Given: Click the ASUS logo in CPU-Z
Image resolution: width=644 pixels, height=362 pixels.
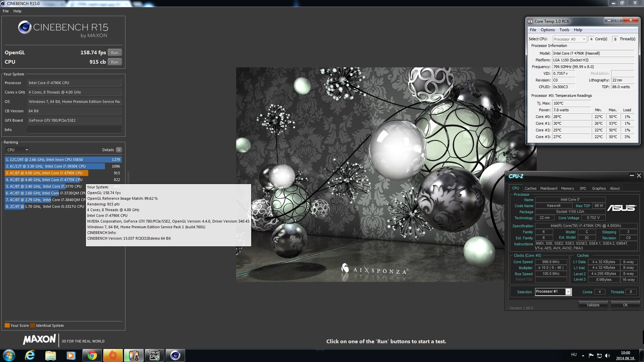Looking at the screenshot, I should click(622, 208).
